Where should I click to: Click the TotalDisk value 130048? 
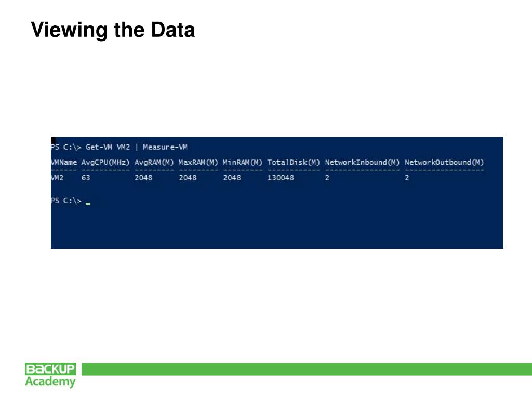click(x=281, y=178)
